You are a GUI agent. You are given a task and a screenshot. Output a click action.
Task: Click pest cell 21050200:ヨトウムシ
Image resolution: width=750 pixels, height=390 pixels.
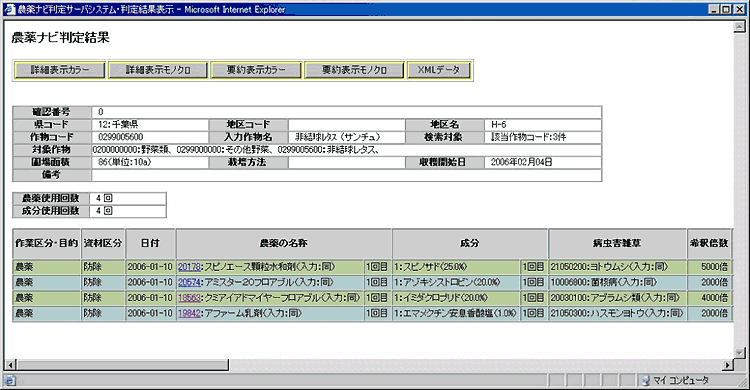click(617, 267)
